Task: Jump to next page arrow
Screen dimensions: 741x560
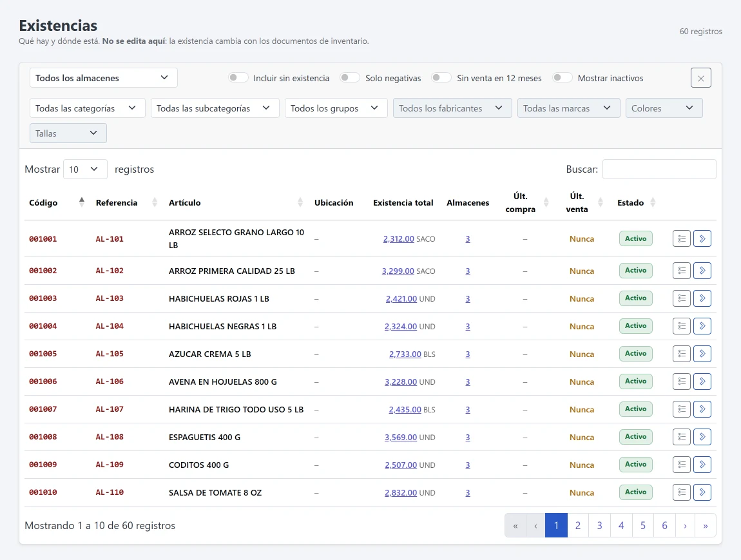Action: coord(685,525)
